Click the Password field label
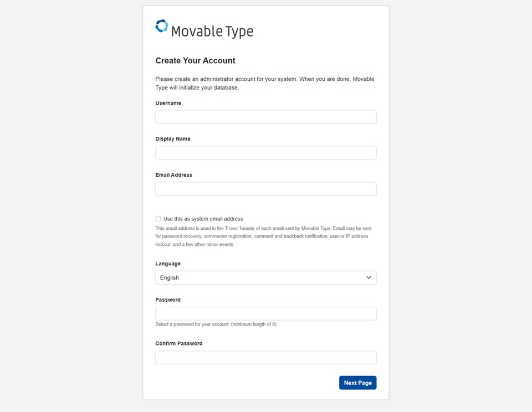 coord(167,300)
